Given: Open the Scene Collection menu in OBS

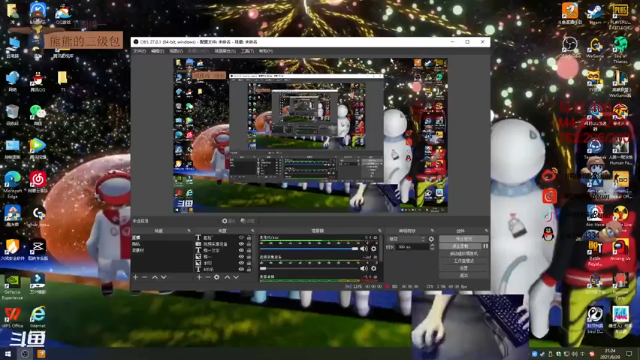Looking at the screenshot, I should click(x=225, y=51).
